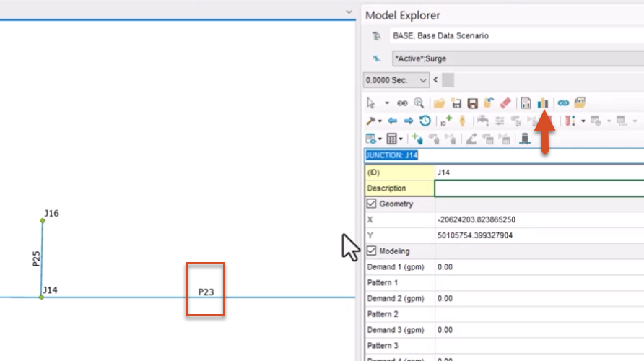Click the ID plus icon
Image resolution: width=644 pixels, height=361 pixels.
pos(445,121)
